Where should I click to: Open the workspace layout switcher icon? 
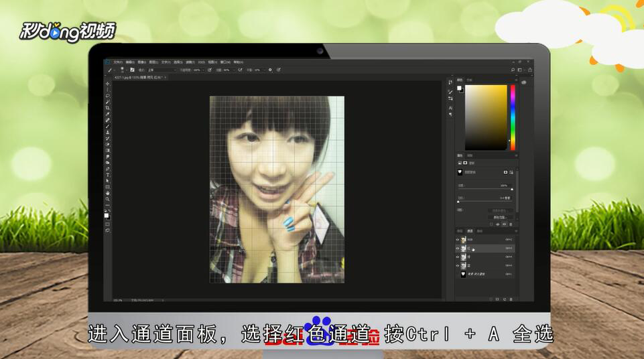(x=520, y=70)
